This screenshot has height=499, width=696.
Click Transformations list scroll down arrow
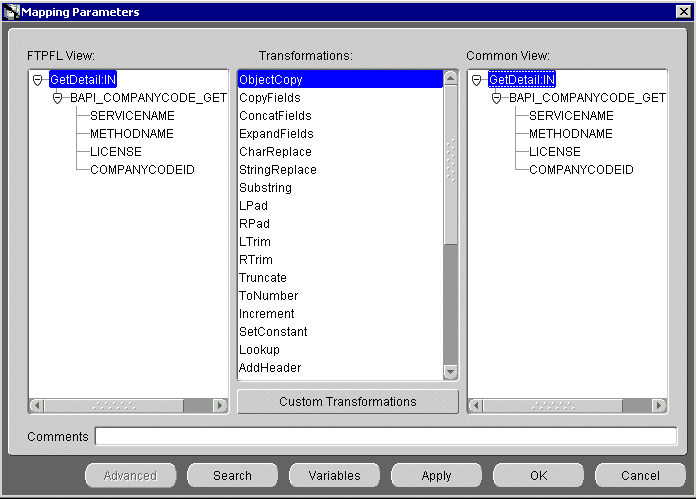point(451,372)
